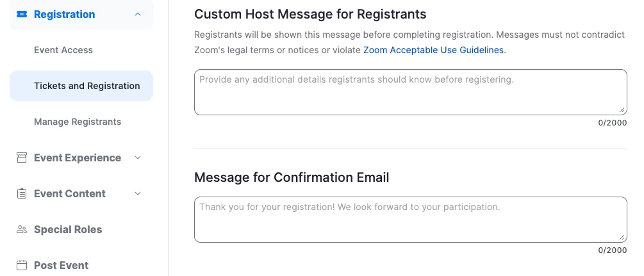Click the Event Content clipboard icon
This screenshot has width=644, height=276.
tap(22, 193)
